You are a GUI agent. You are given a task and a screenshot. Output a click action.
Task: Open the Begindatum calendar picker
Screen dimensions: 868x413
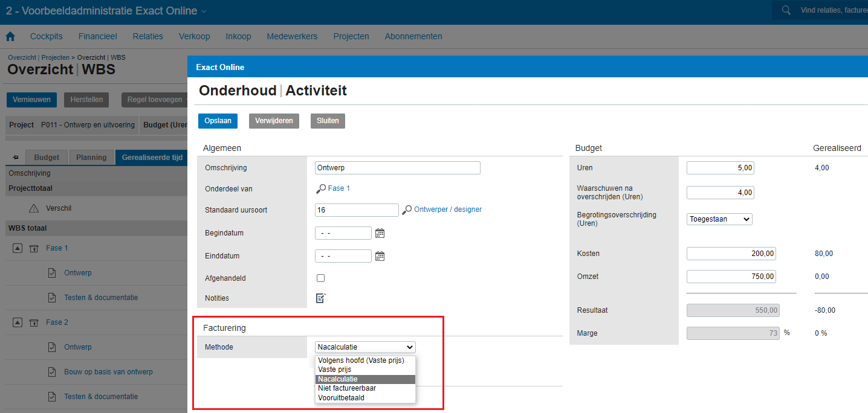click(380, 233)
